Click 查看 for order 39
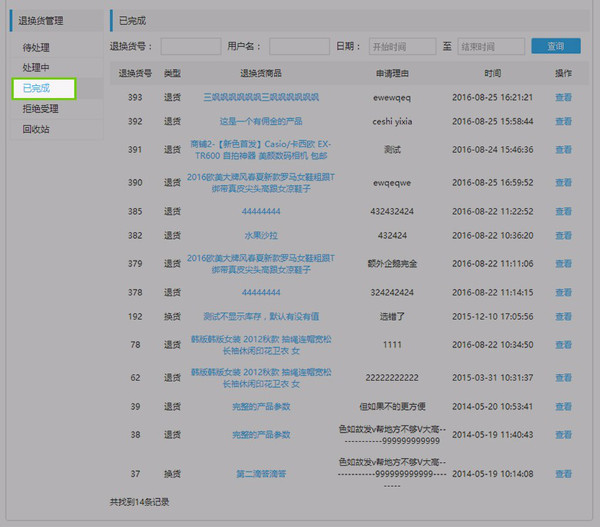Image resolution: width=600 pixels, height=527 pixels. click(563, 406)
